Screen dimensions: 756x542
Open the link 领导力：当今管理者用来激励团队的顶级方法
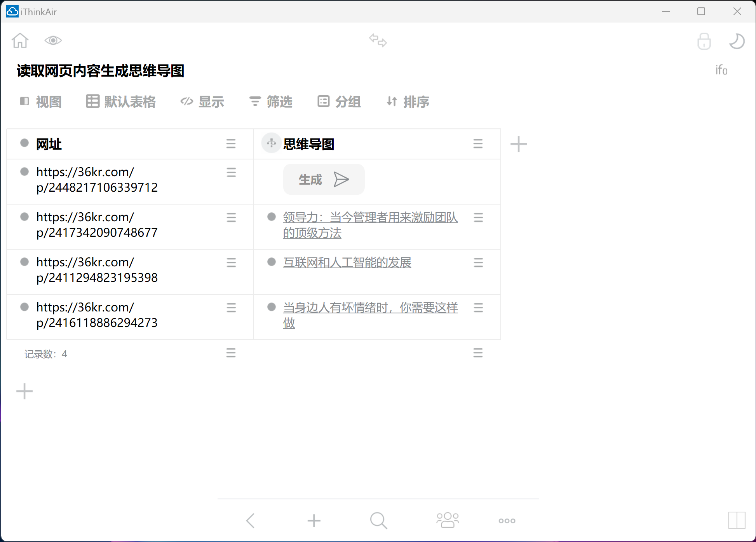click(x=370, y=225)
